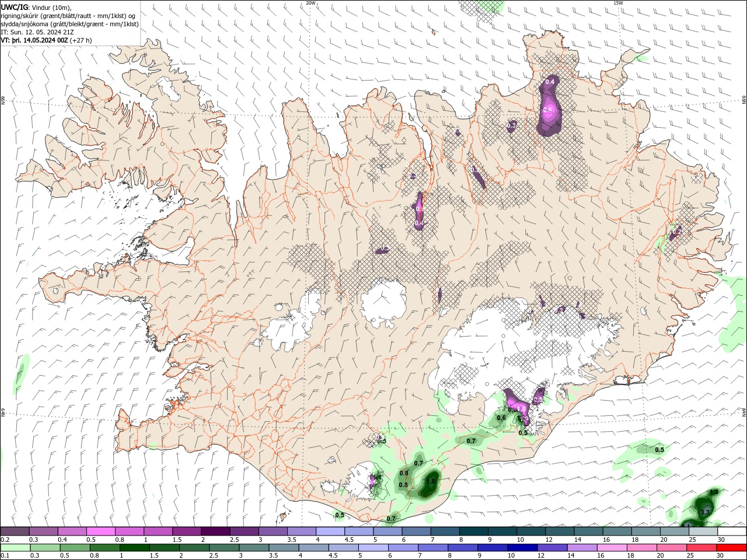Pick the darkest green 1 swatch in lower legend row
Screen dimensions: 747x560
(134, 548)
